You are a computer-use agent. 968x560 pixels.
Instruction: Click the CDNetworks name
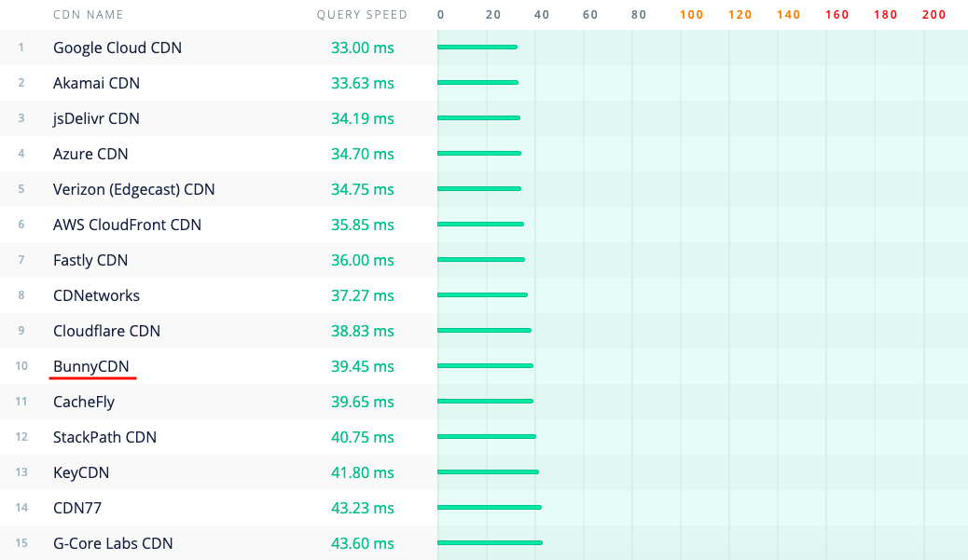coord(96,295)
